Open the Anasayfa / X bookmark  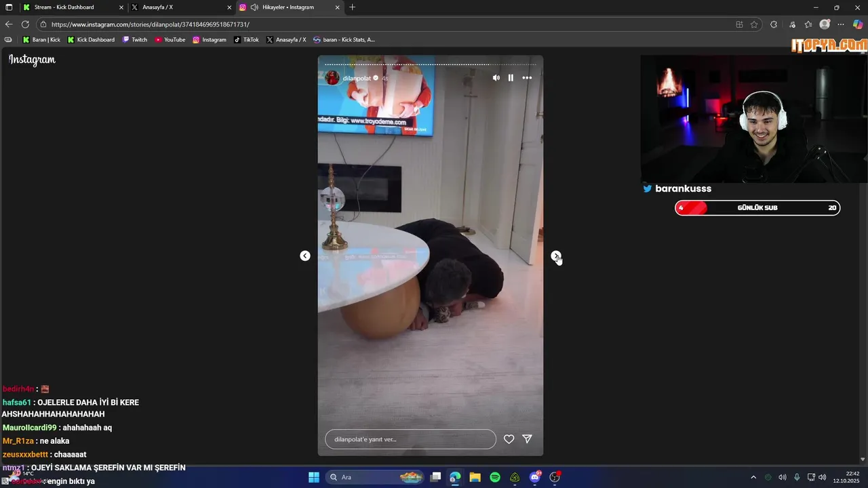[x=286, y=40]
